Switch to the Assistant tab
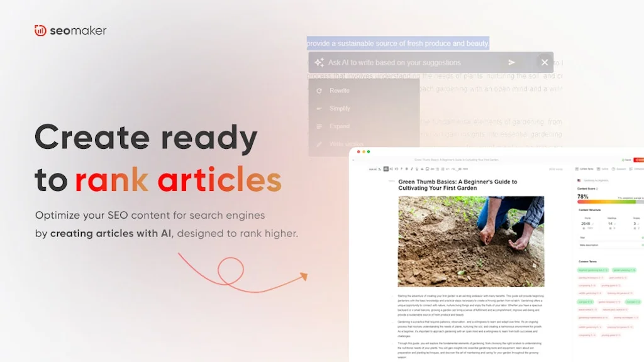The height and width of the screenshot is (362, 644). 619,168
